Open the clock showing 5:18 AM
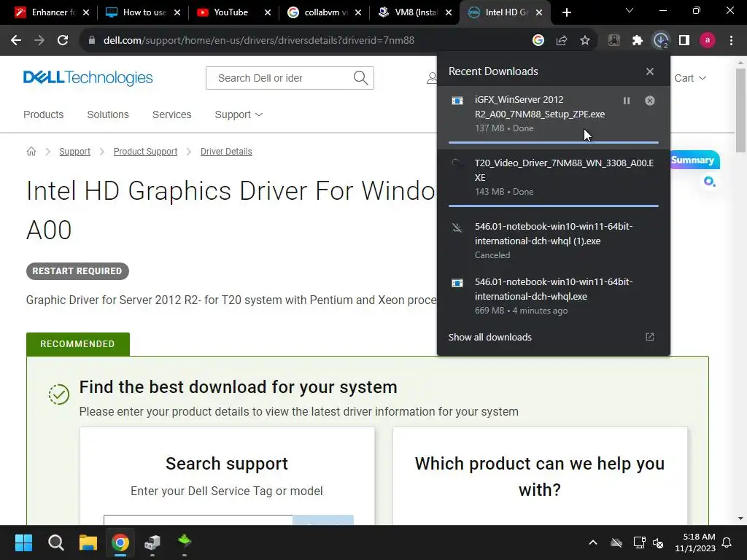Screen dimensions: 747x560 tap(695, 542)
